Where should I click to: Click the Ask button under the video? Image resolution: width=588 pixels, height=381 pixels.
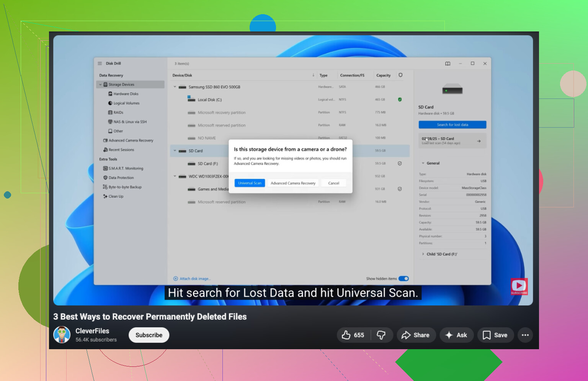pos(456,335)
